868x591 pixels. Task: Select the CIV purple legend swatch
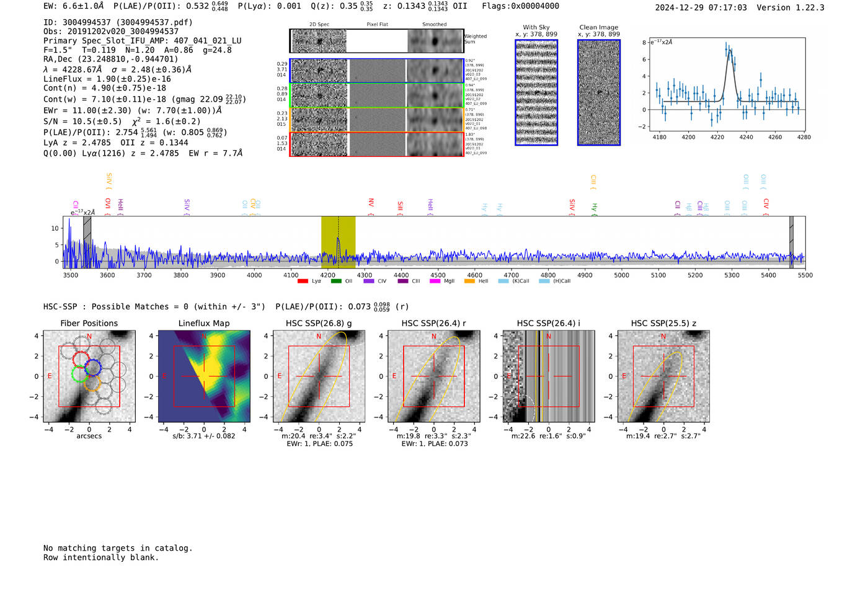[x=369, y=281]
